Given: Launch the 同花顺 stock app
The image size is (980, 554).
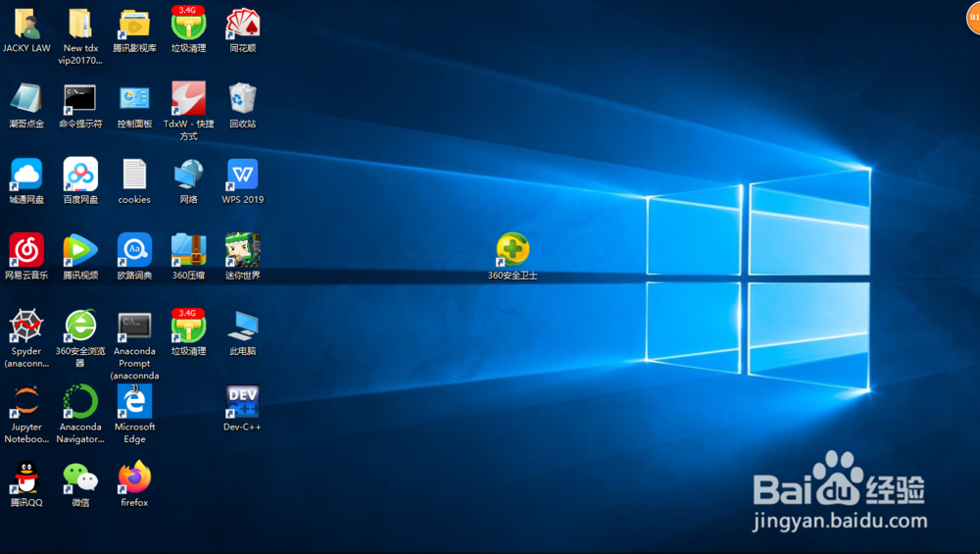Looking at the screenshot, I should [242, 25].
